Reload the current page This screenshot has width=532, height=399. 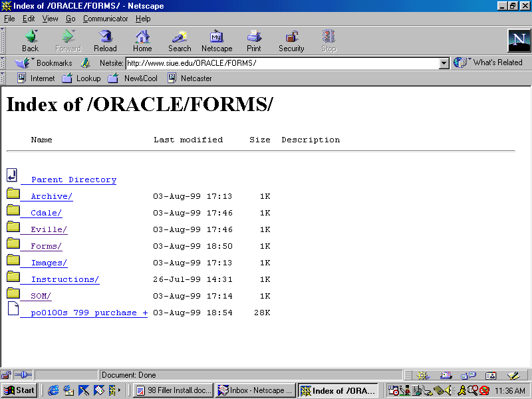point(105,41)
